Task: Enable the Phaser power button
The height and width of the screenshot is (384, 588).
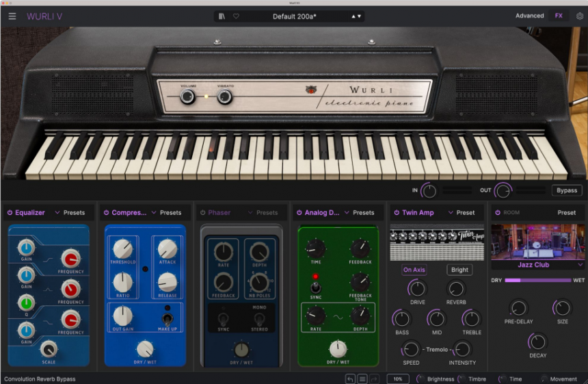Action: pyautogui.click(x=203, y=212)
